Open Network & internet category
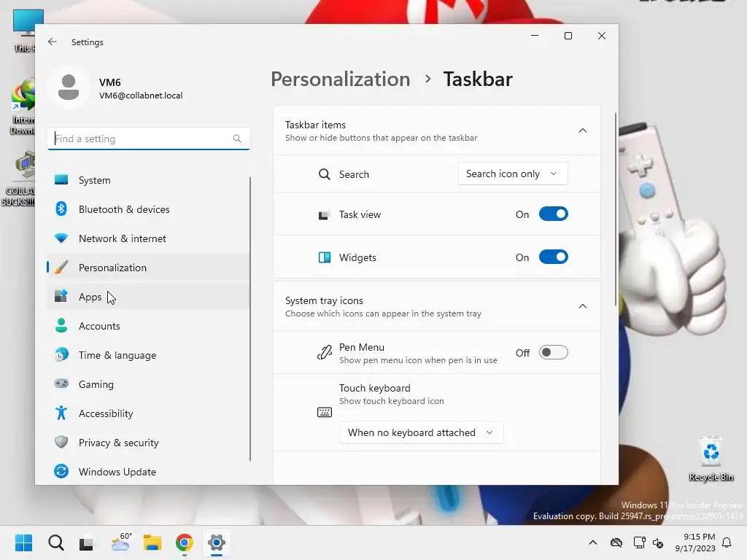The image size is (747, 560). pos(149,238)
